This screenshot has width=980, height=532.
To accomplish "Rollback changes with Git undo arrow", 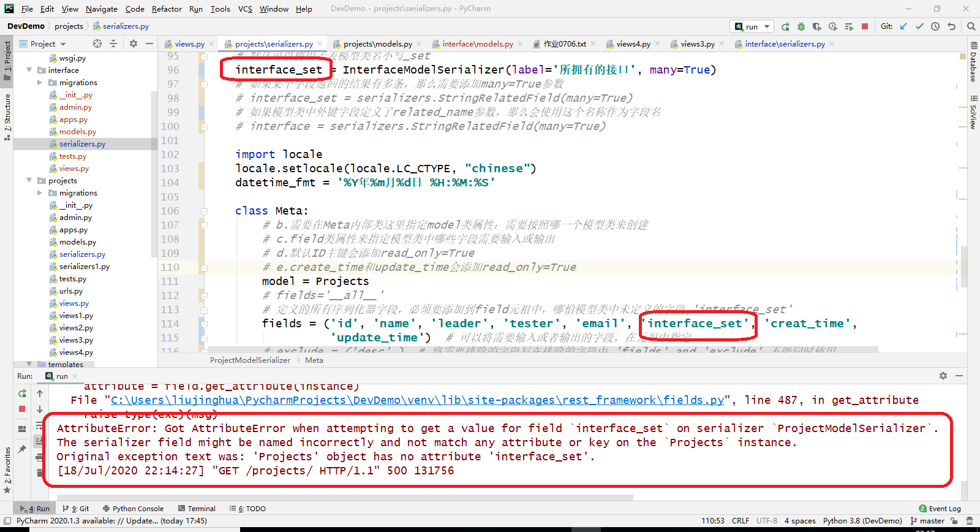I will click(x=951, y=26).
